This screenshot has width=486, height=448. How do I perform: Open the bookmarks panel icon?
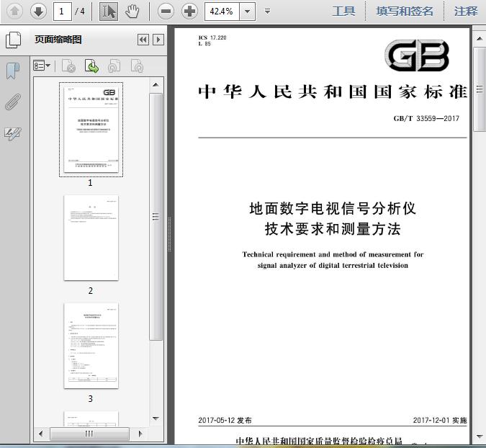13,71
